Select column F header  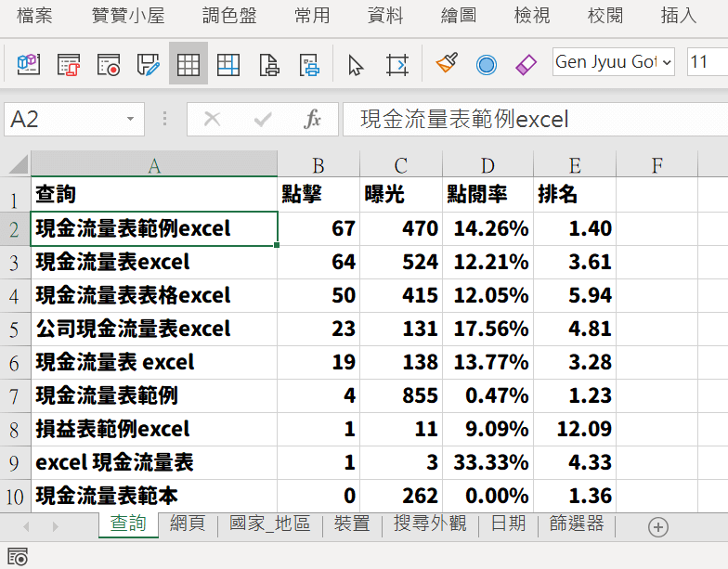coord(657,165)
